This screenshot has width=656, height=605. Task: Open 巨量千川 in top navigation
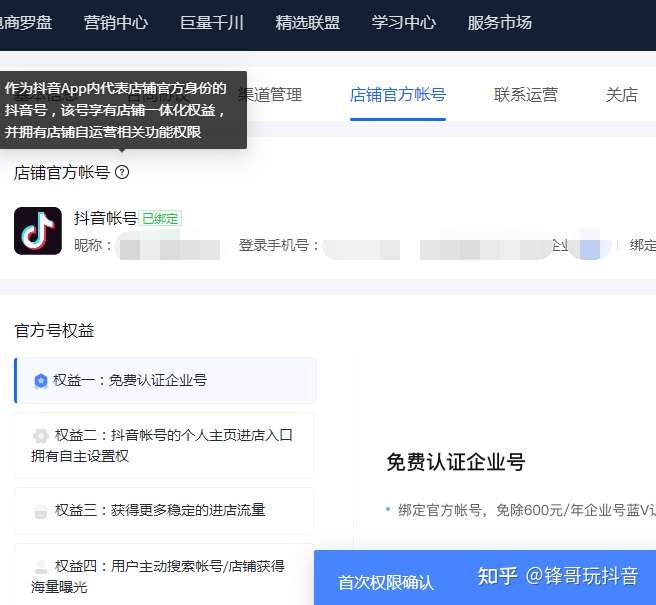(x=212, y=23)
